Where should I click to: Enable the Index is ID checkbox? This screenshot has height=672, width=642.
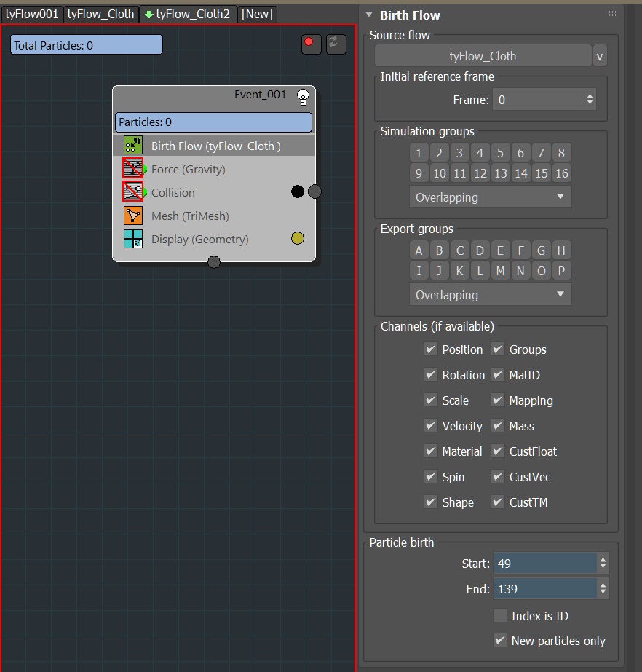pos(500,616)
